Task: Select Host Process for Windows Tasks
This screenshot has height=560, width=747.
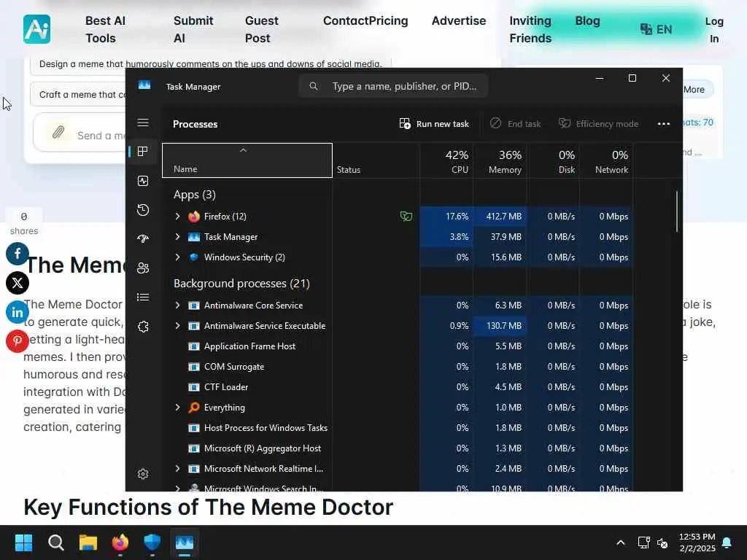Action: point(397,428)
